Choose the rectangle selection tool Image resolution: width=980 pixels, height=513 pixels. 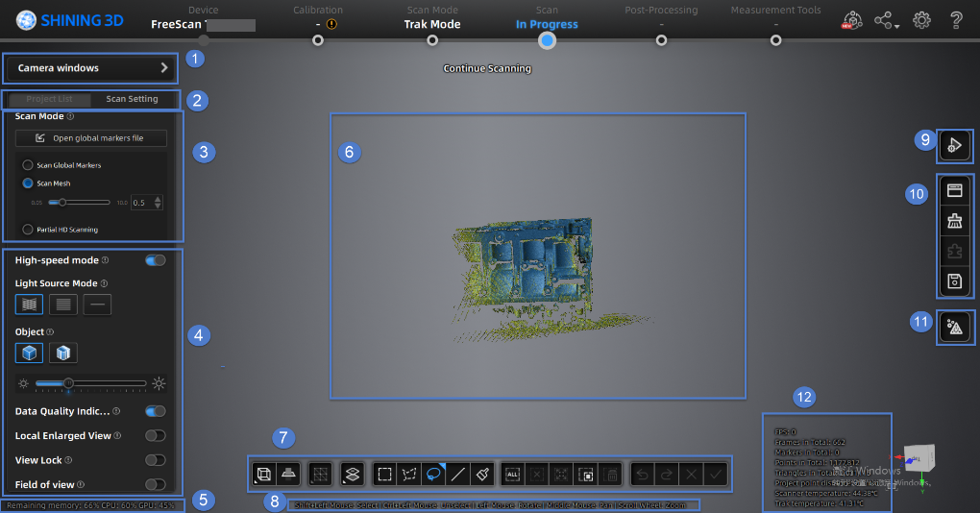(x=384, y=475)
